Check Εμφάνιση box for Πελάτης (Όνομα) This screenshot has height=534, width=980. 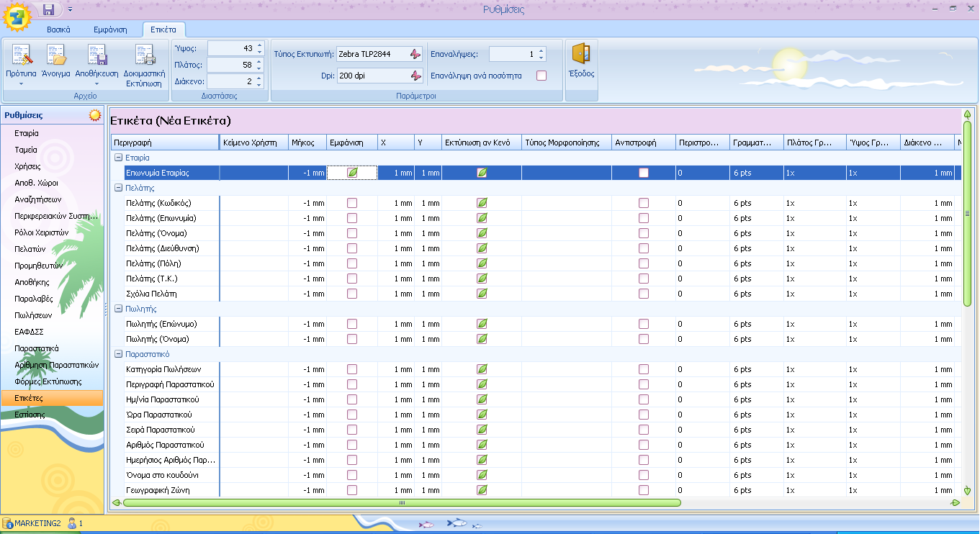tap(352, 233)
